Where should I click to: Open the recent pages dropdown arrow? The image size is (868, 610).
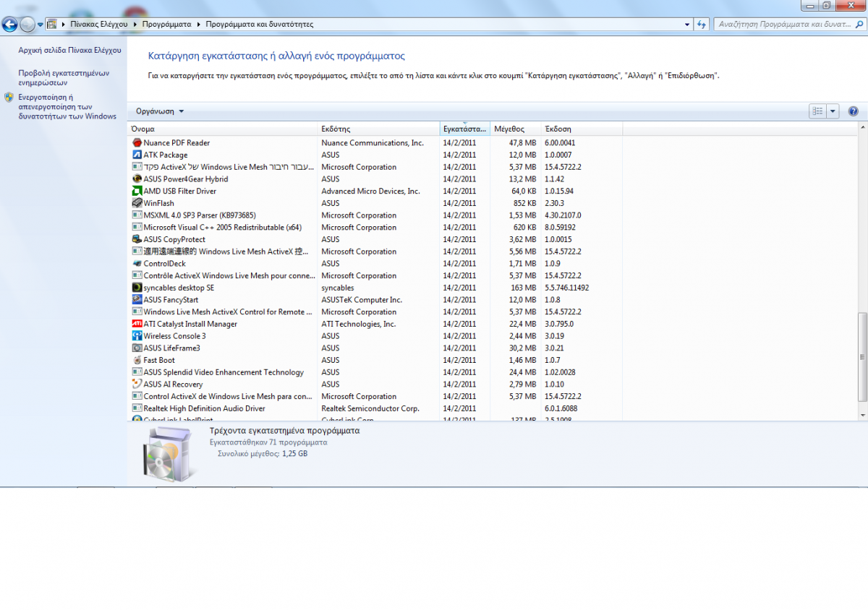coord(41,25)
